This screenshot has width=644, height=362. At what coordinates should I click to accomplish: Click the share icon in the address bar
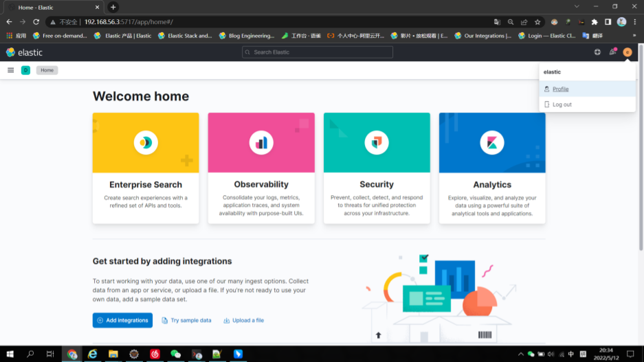pyautogui.click(x=524, y=22)
